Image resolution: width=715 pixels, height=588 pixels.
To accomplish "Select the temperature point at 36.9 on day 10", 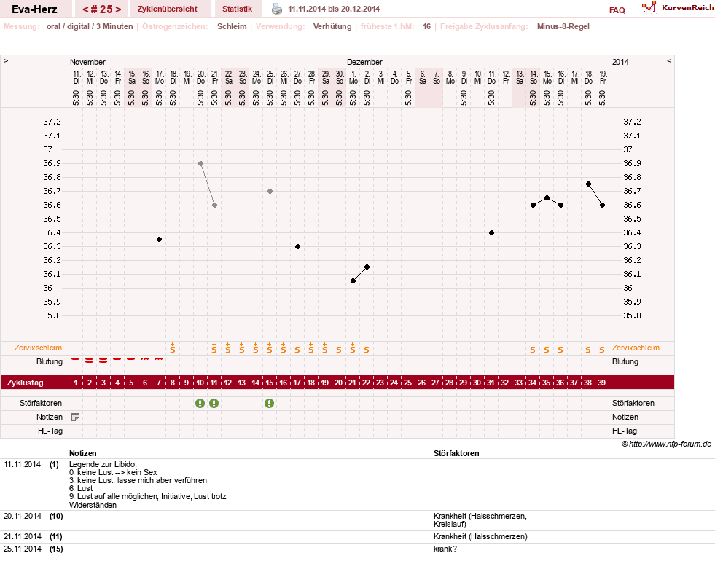I will click(x=200, y=164).
